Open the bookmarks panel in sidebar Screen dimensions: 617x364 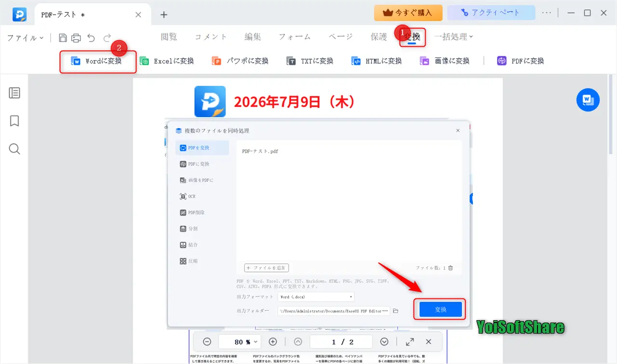point(14,121)
